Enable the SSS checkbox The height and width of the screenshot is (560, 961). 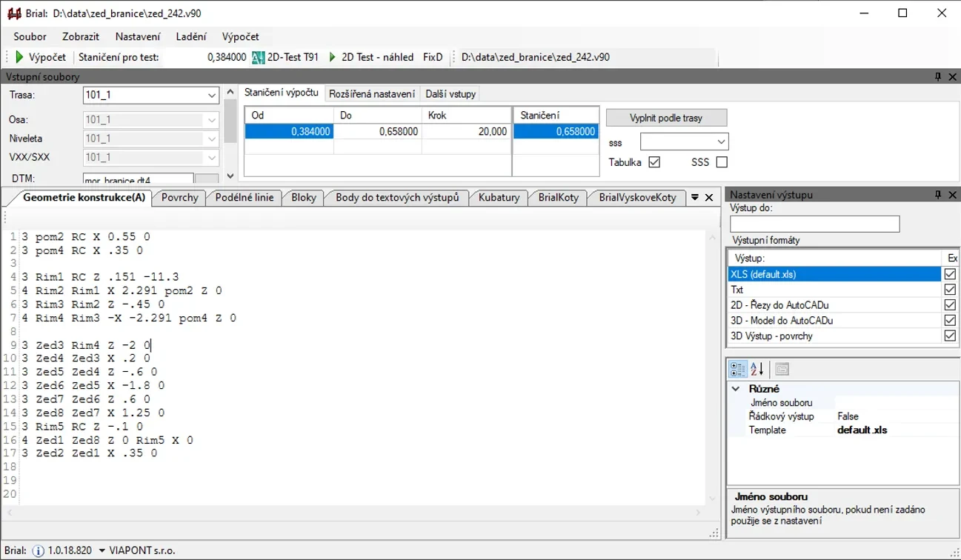[x=722, y=162]
